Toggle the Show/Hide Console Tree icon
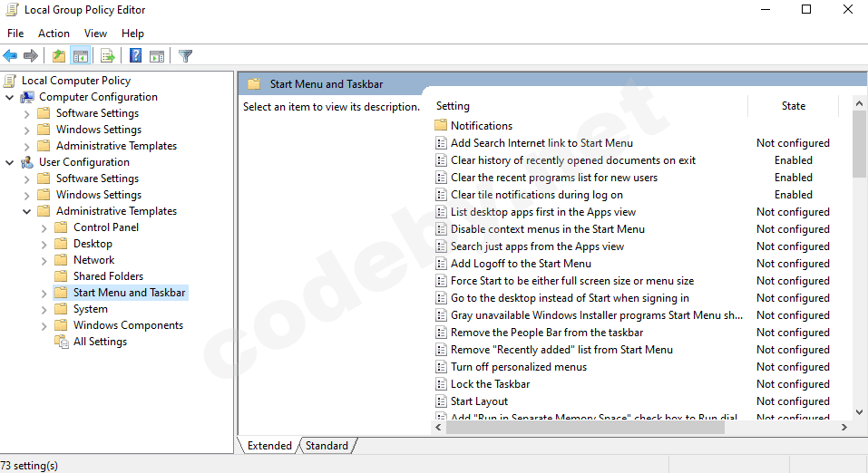The image size is (868, 473). (x=80, y=56)
